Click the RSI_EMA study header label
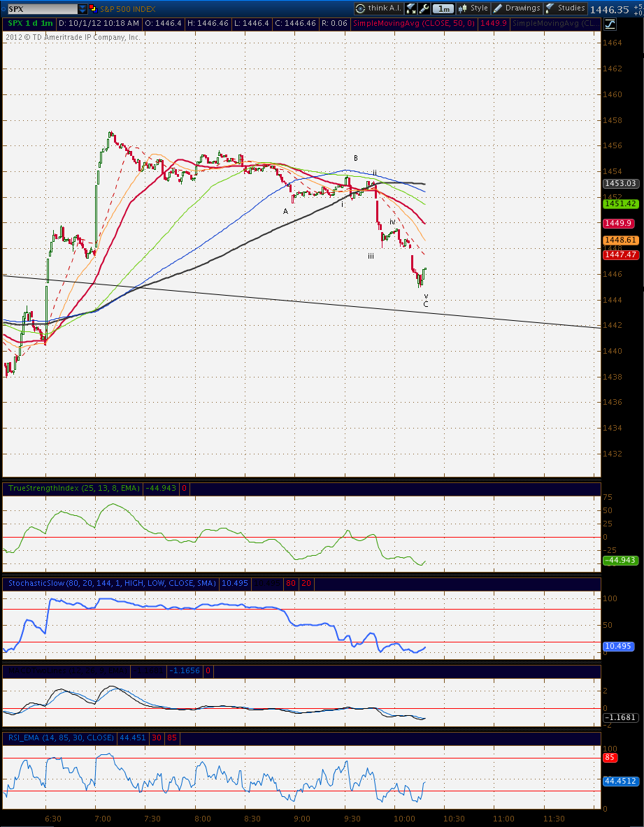The width and height of the screenshot is (644, 827). click(x=61, y=738)
